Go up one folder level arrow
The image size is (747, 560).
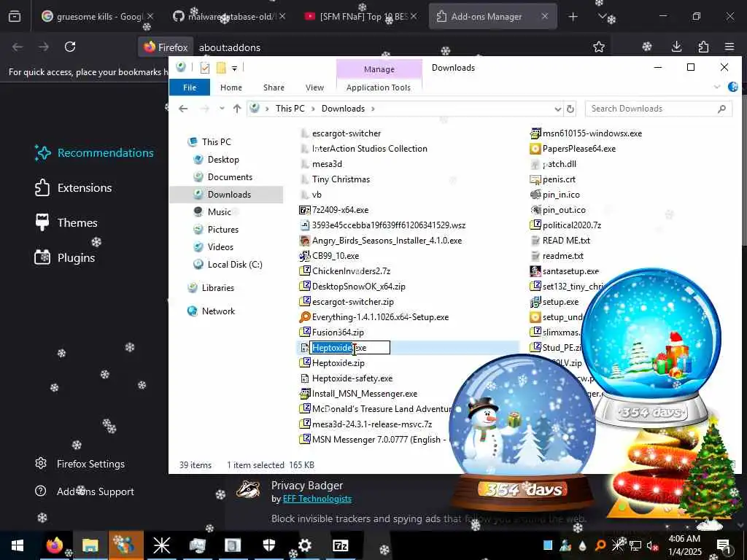coord(237,109)
